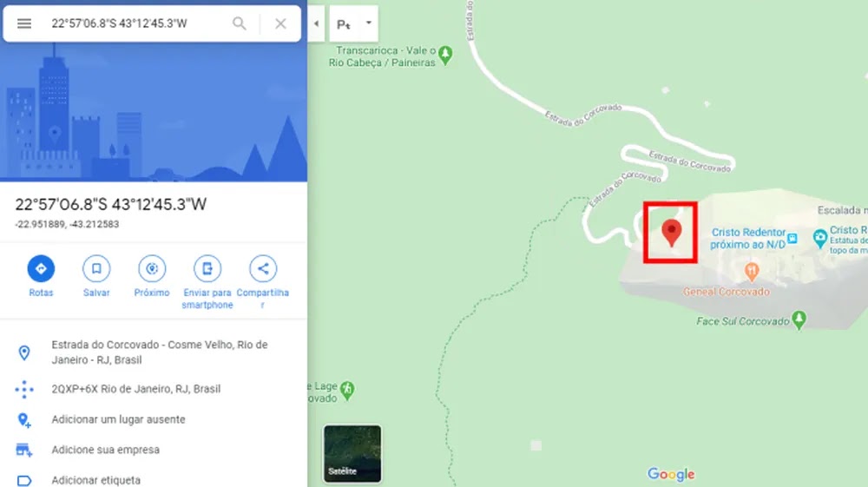This screenshot has width=868, height=487.
Task: Toggle the Satélite map layer thumbnail
Action: [352, 454]
